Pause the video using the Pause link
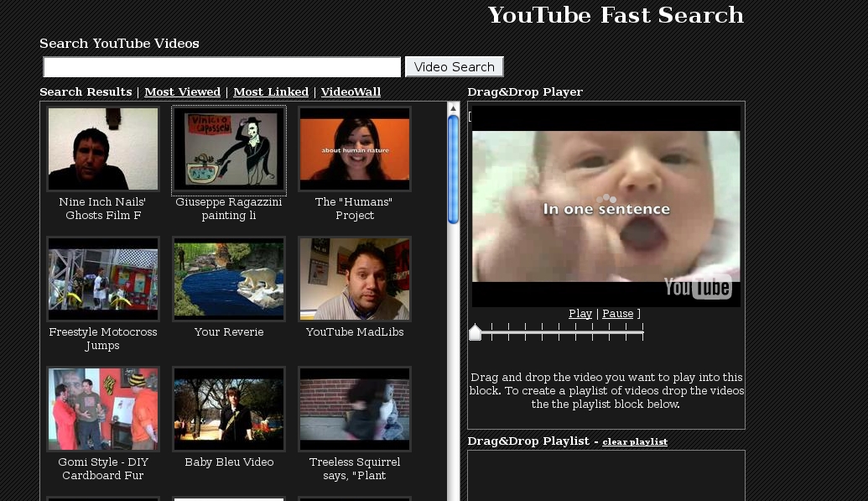 coord(618,314)
